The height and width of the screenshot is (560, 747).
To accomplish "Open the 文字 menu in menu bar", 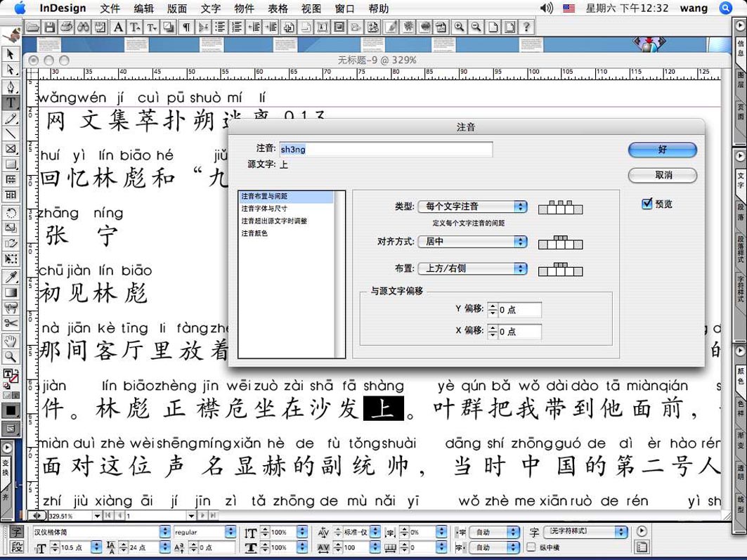I will coord(210,8).
